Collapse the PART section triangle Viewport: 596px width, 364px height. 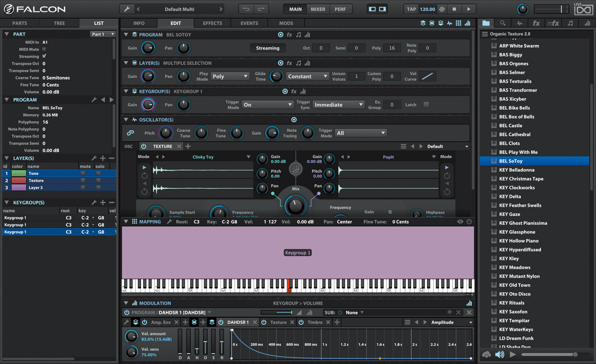tap(6, 34)
